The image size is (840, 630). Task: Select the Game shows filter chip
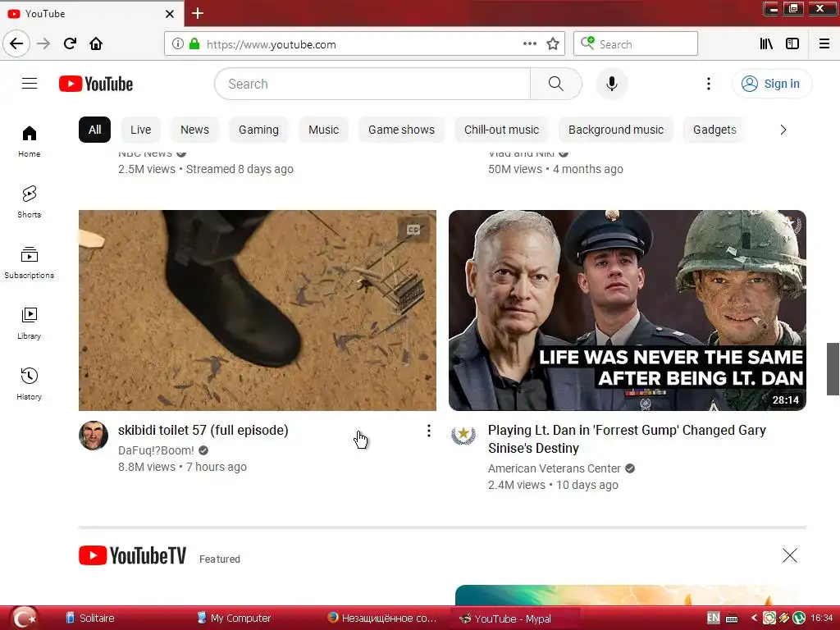(x=401, y=130)
